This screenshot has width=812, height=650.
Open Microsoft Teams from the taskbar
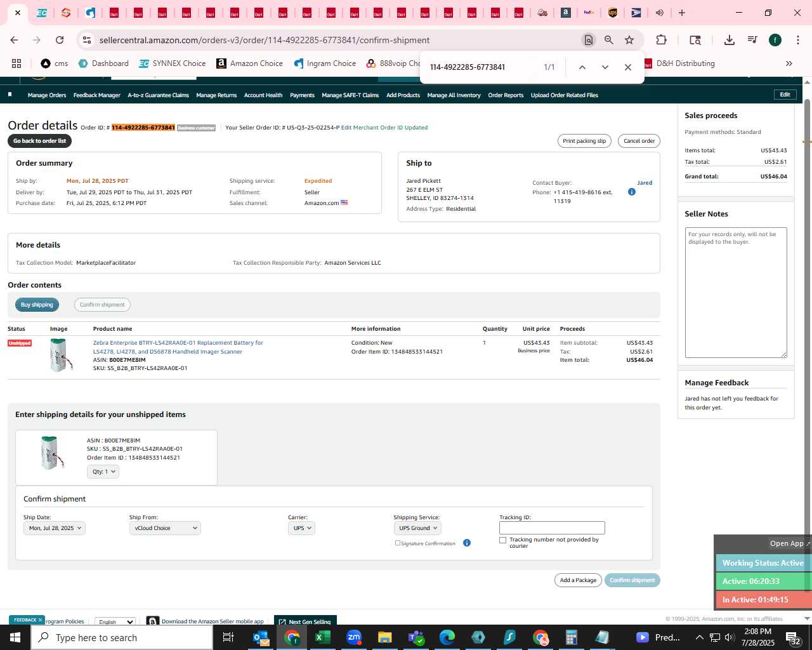coord(416,637)
